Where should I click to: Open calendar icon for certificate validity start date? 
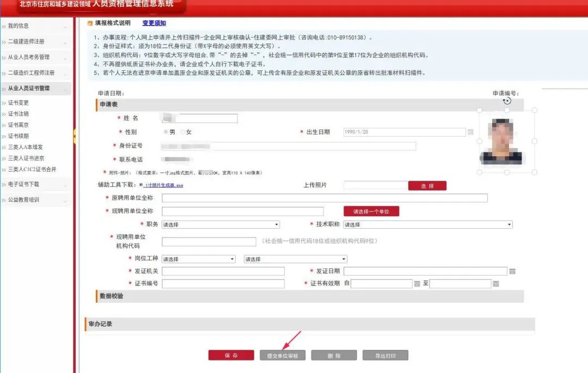pyautogui.click(x=417, y=284)
